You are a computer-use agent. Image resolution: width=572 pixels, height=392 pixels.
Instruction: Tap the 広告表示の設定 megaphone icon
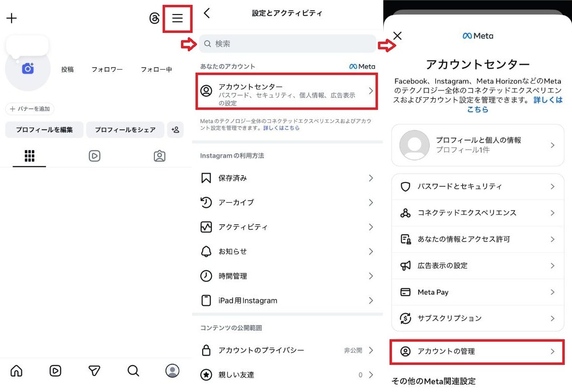406,266
